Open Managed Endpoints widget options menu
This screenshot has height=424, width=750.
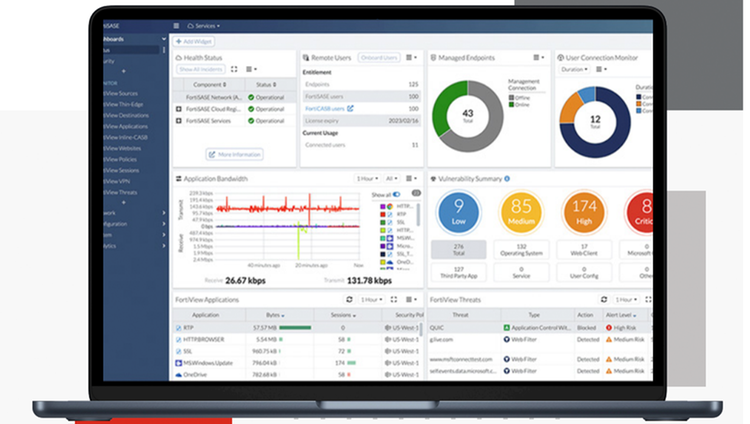pyautogui.click(x=539, y=57)
